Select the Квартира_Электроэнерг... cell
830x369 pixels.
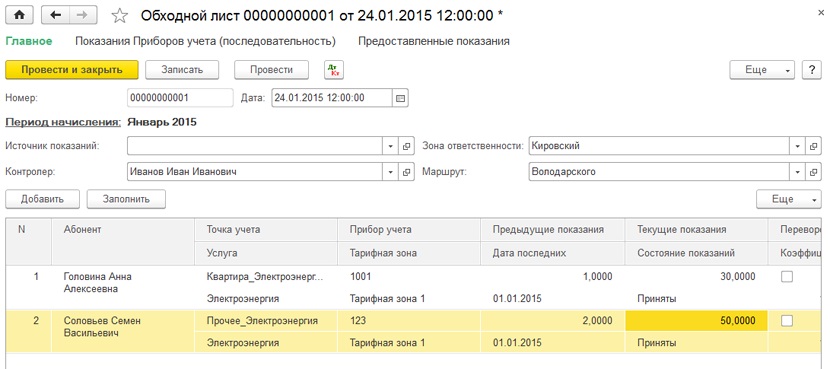coord(266,276)
